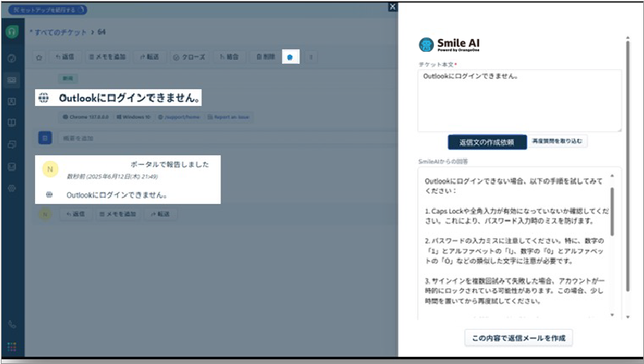
Task: Star the ticket with the star icon
Action: (38, 57)
